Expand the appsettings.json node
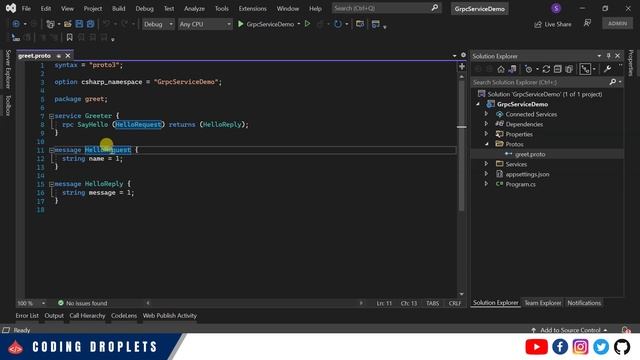 (486, 174)
